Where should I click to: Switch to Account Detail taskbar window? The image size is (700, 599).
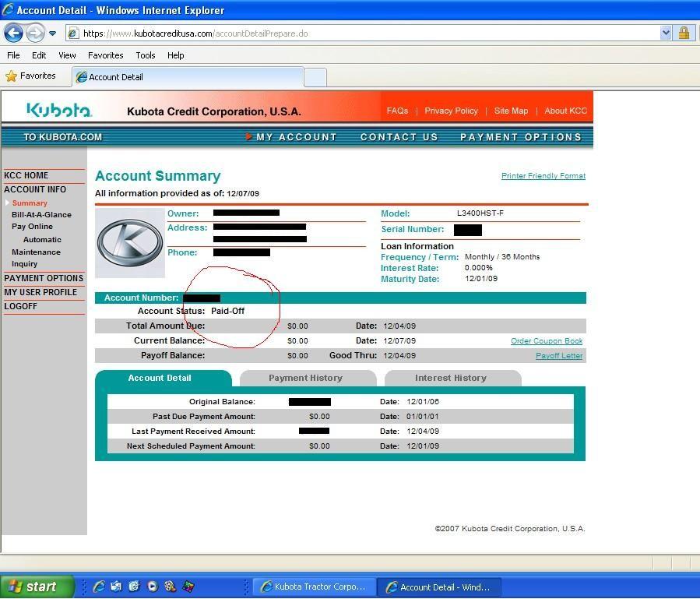[439, 587]
